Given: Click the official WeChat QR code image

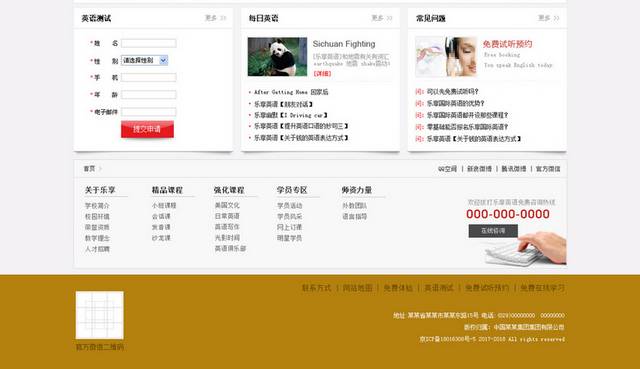Looking at the screenshot, I should (x=100, y=315).
